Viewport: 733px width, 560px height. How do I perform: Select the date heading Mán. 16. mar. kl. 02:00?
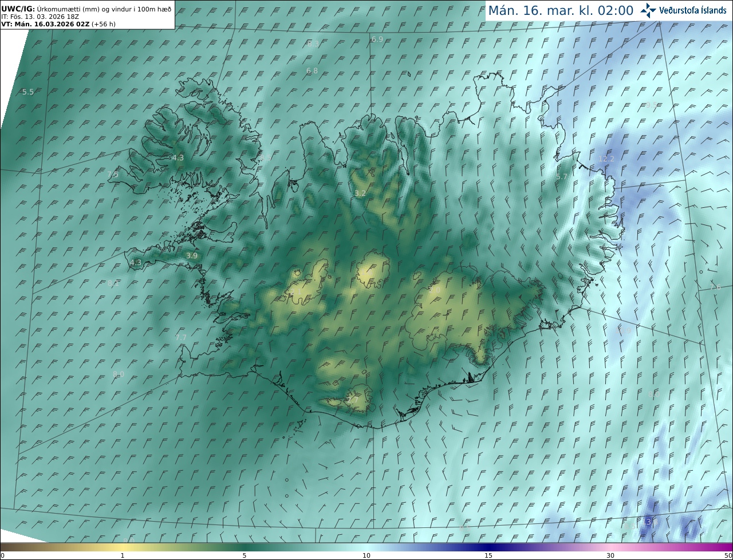tap(561, 10)
